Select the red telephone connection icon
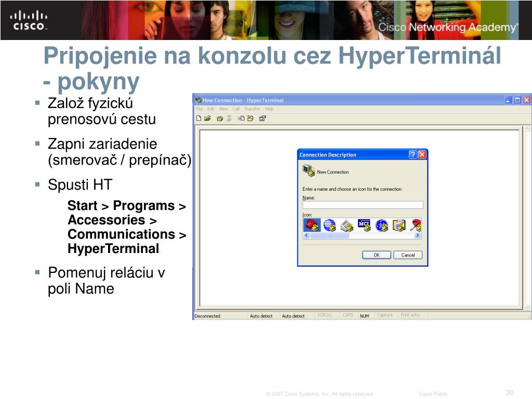 pos(312,225)
